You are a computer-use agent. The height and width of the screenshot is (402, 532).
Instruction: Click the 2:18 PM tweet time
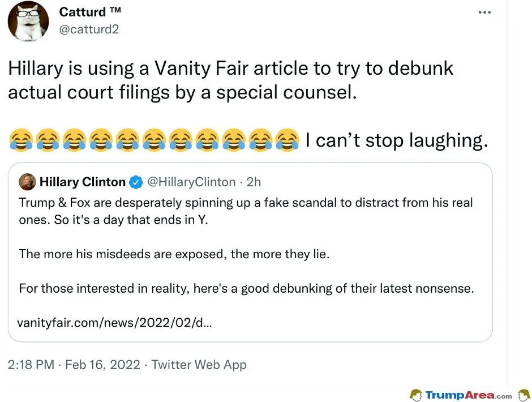pyautogui.click(x=31, y=364)
